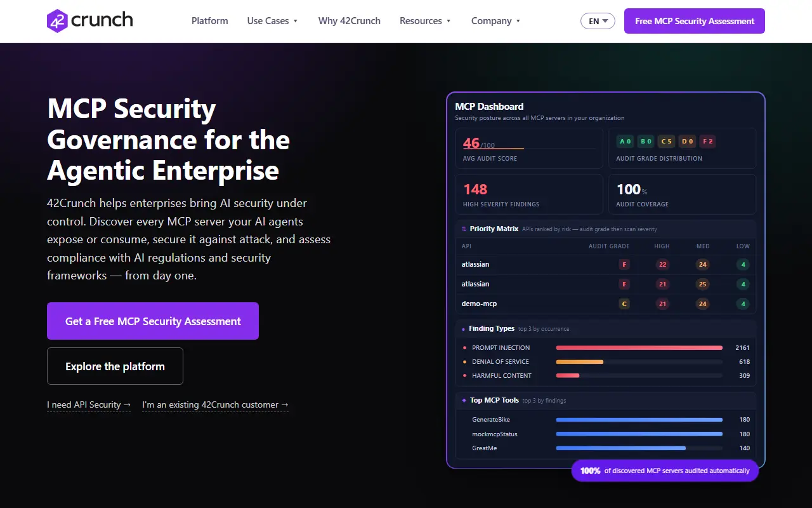Click low count 4 in demo-mcp row

(743, 304)
